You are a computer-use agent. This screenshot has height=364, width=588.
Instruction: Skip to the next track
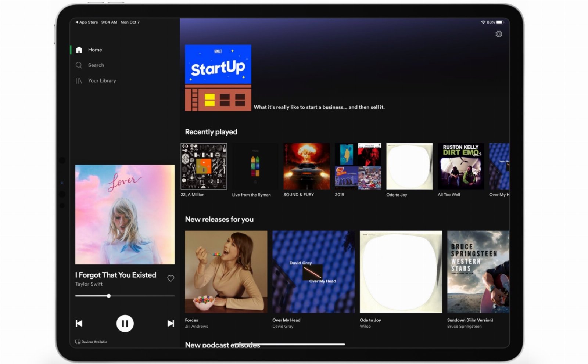click(171, 324)
